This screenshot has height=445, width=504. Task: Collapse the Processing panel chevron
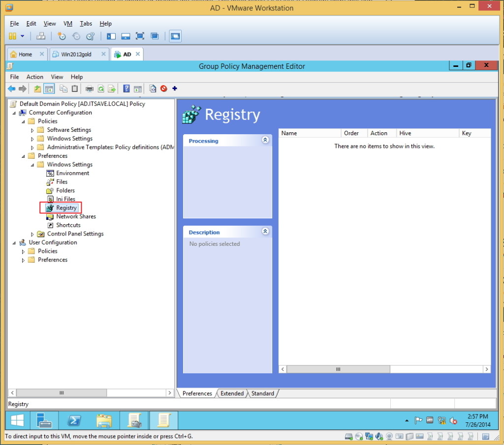coord(265,140)
